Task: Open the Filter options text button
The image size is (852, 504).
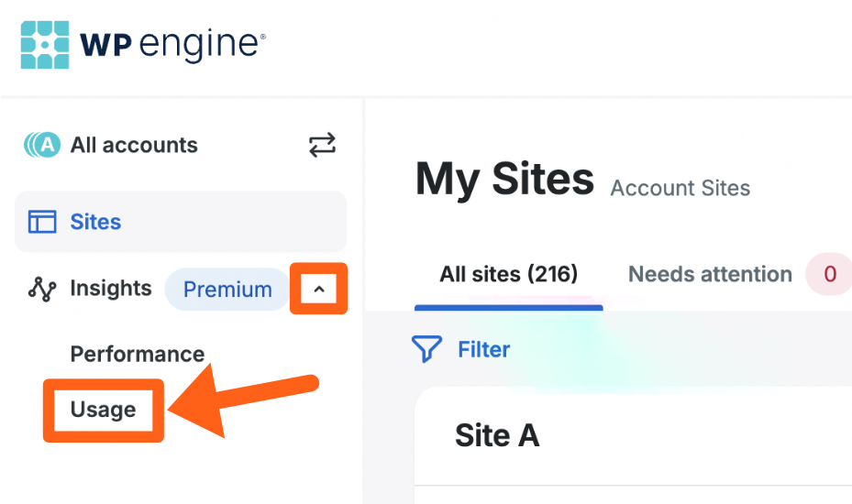Action: click(x=484, y=349)
